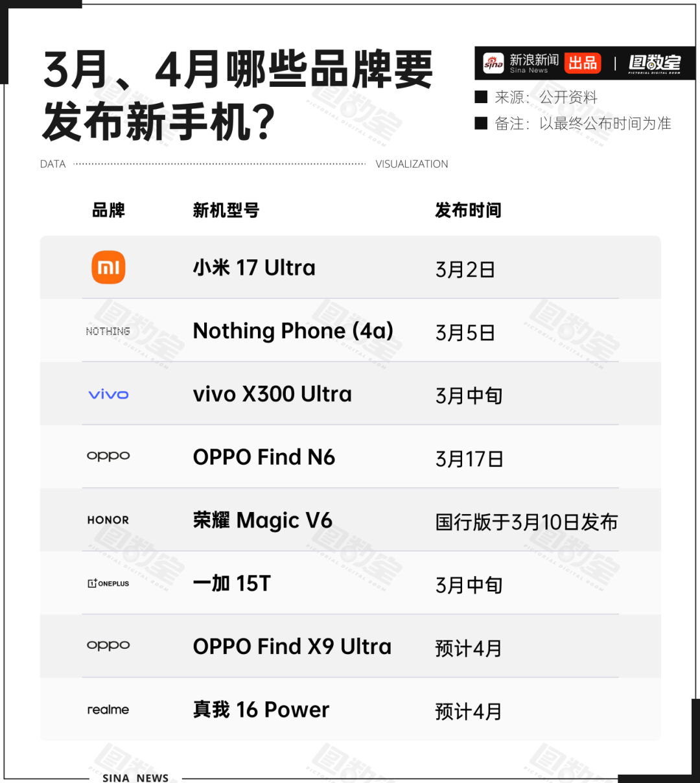Click the realme brand logo
Image resolution: width=700 pixels, height=783 pixels.
(x=108, y=710)
